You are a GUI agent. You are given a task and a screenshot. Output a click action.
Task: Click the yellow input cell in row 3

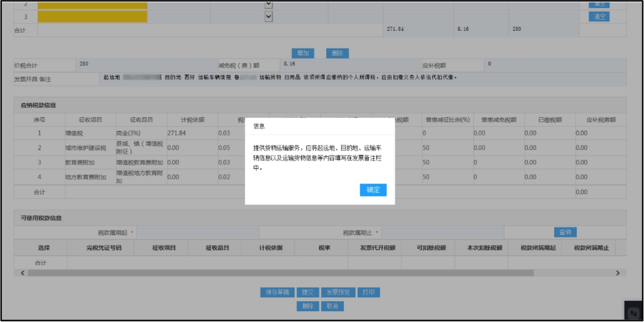(x=92, y=17)
